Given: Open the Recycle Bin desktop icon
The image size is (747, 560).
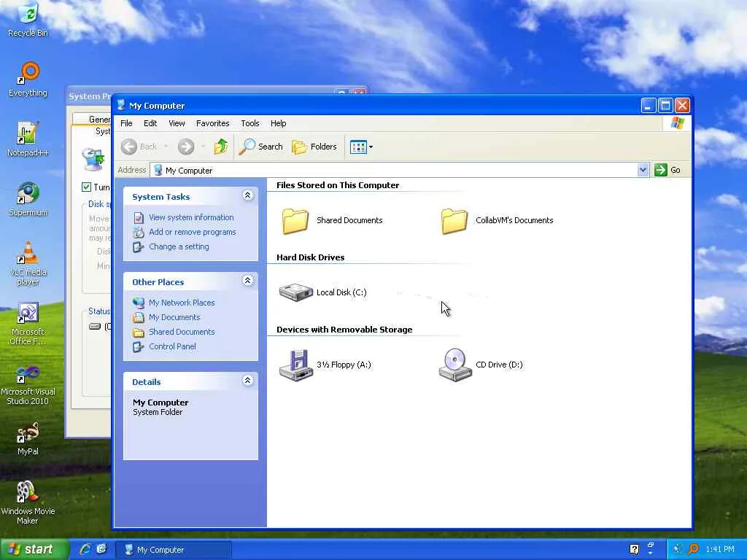Looking at the screenshot, I should click(x=28, y=20).
